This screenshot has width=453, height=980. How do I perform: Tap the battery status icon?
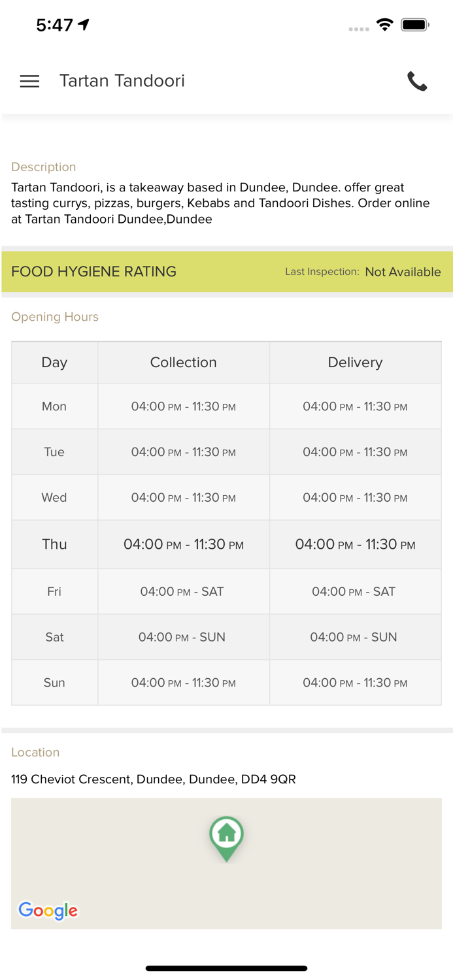click(x=414, y=25)
